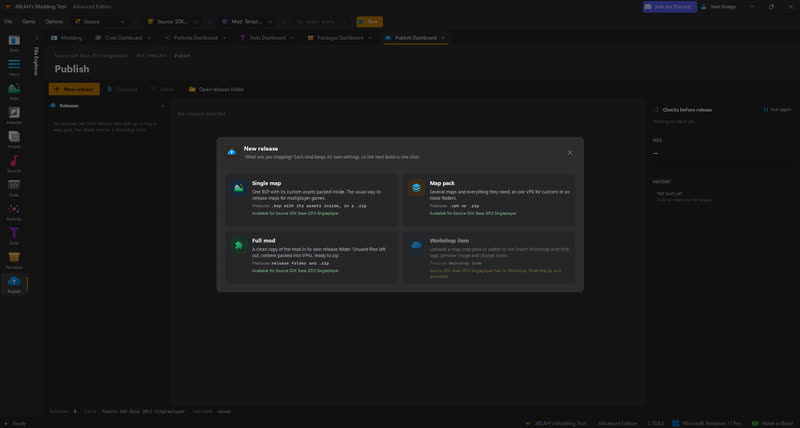Click the Run again link

click(x=777, y=110)
